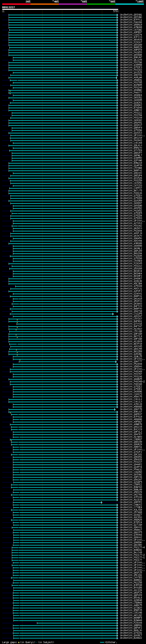
Task: Click the '=100char.' scale legend
Action: pyautogui.click(x=109, y=642)
